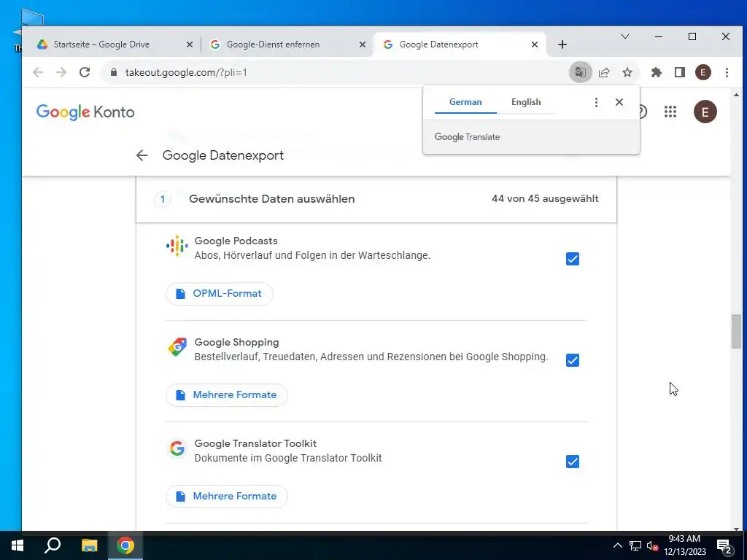747x560 pixels.
Task: Click the Google Translator Toolkit icon
Action: [x=177, y=448]
